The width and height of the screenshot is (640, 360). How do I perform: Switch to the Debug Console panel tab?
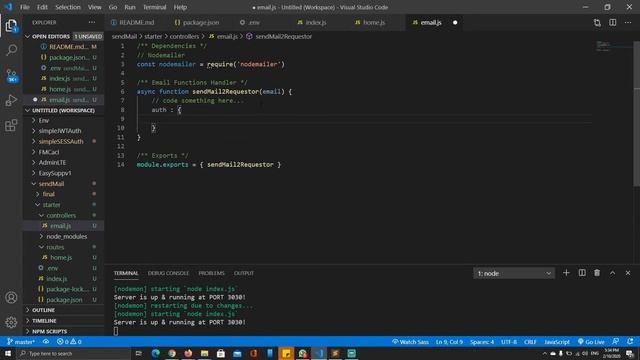click(168, 273)
